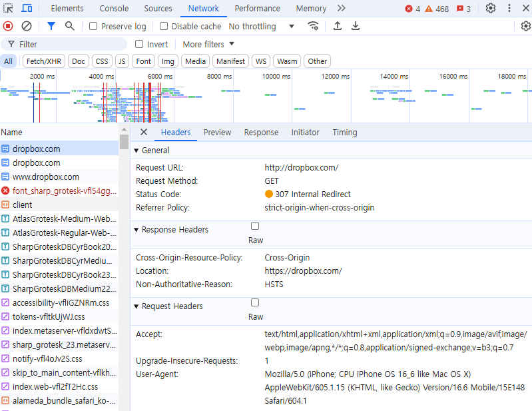Show All request types
This screenshot has width=532, height=411.
pos(8,61)
